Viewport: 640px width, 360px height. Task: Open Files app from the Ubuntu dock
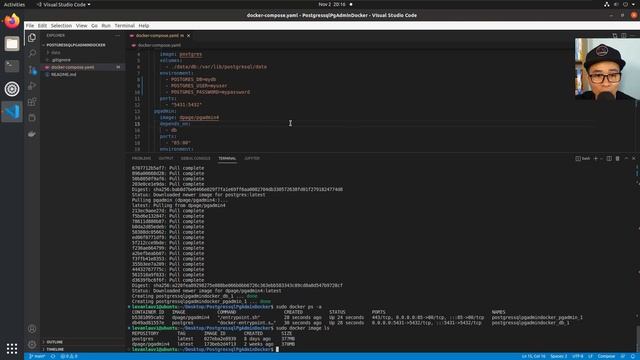(x=12, y=43)
